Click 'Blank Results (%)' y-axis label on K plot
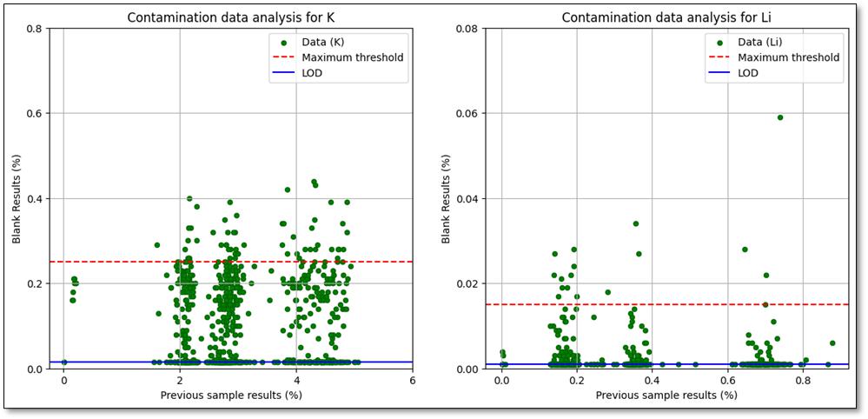Screen dimensions: 868x419 point(17,199)
